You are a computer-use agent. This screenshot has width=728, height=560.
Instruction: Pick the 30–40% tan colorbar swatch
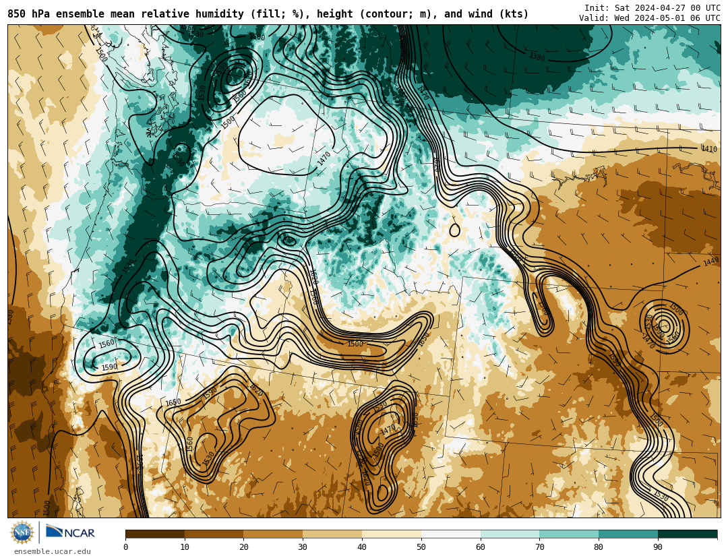click(332, 534)
